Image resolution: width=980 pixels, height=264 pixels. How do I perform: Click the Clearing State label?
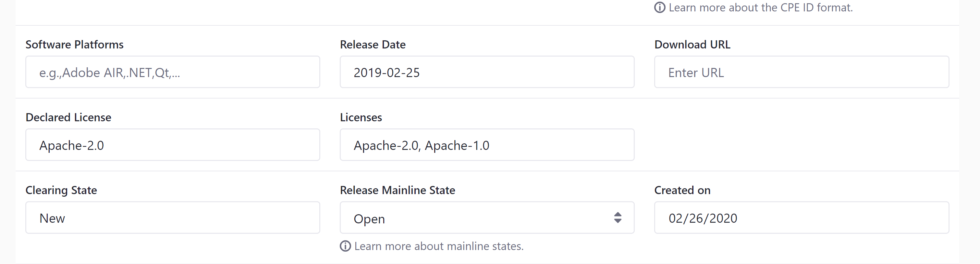(x=61, y=190)
